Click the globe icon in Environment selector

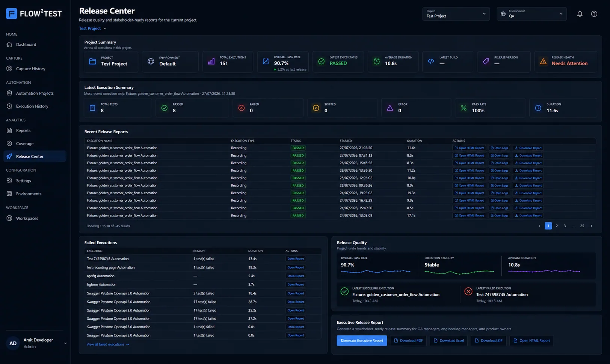tap(503, 14)
